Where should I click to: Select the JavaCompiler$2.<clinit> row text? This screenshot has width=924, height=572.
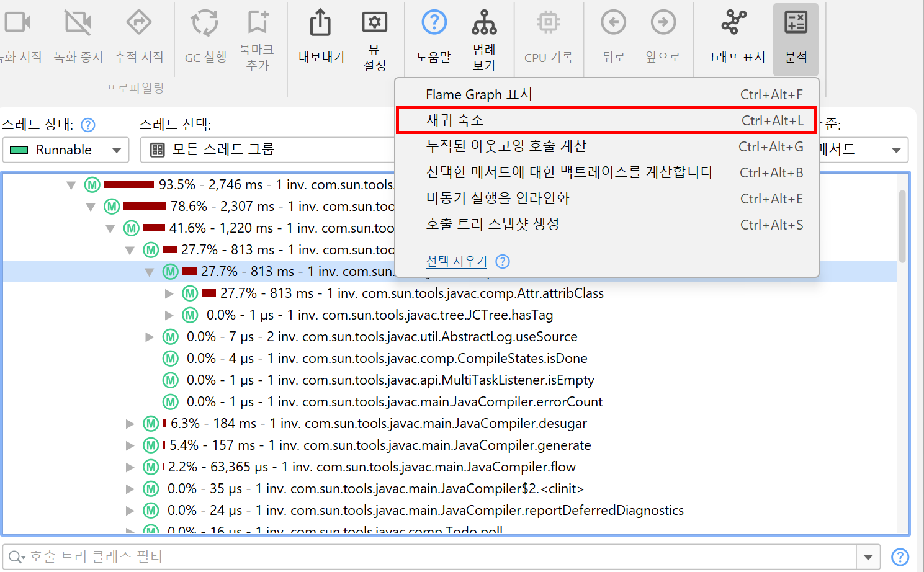coord(375,489)
